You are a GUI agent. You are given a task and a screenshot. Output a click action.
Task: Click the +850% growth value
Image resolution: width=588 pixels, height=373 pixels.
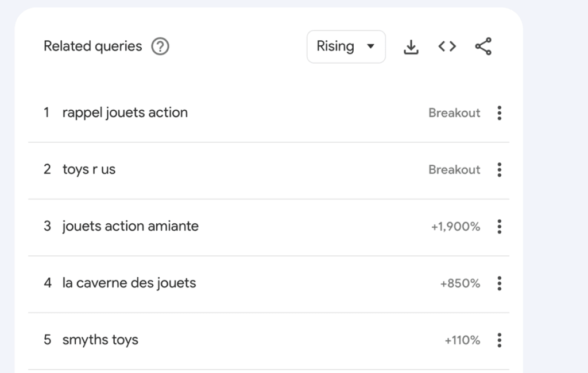(x=460, y=283)
